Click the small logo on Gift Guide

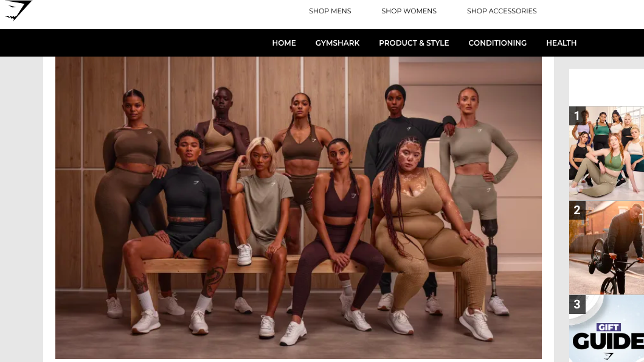609,356
